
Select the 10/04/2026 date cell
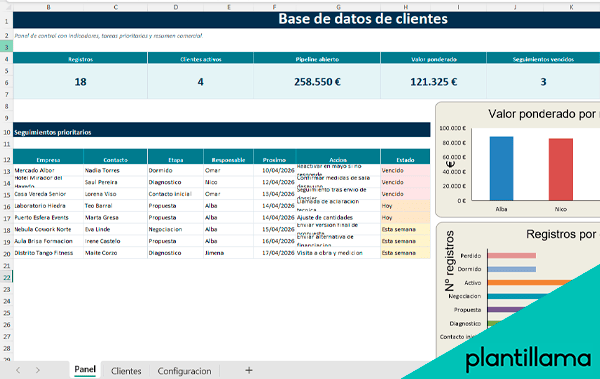pyautogui.click(x=275, y=170)
